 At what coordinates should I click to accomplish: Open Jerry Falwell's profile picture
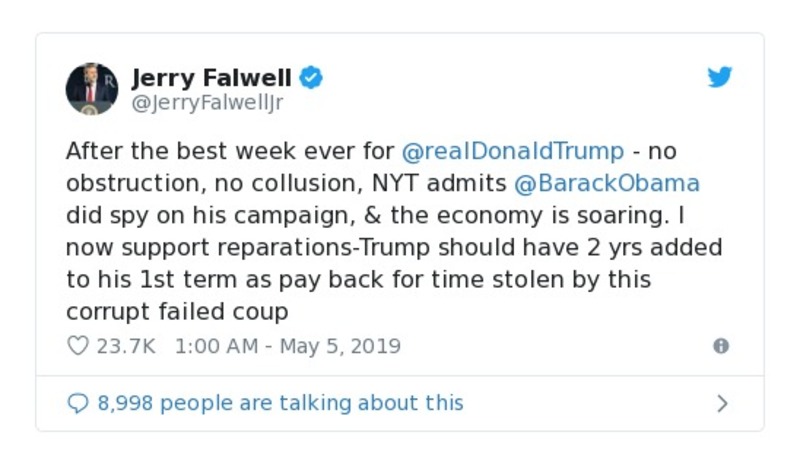coord(92,88)
